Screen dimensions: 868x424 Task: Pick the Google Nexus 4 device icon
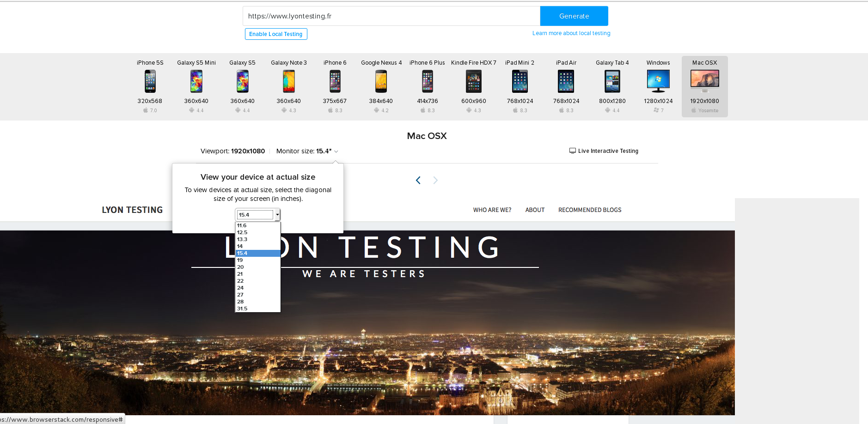(x=381, y=81)
